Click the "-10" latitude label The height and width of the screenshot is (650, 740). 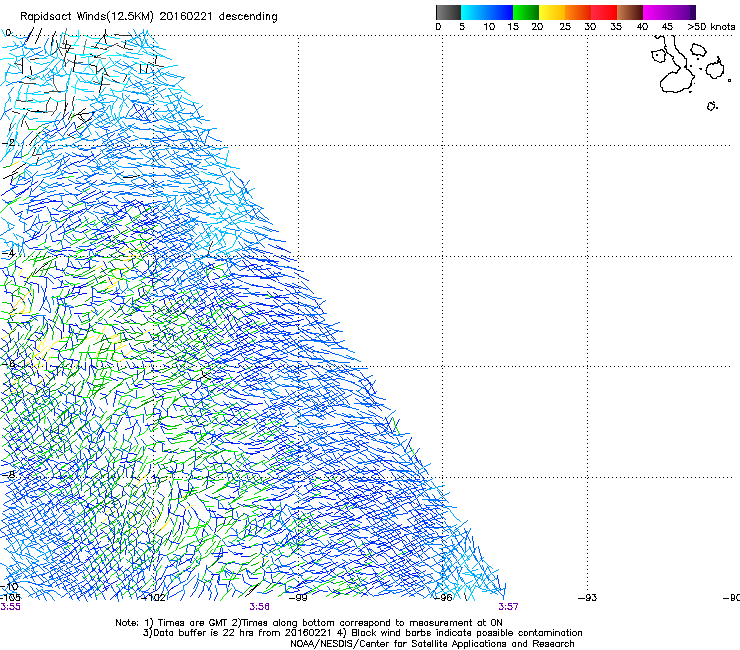click(x=9, y=586)
